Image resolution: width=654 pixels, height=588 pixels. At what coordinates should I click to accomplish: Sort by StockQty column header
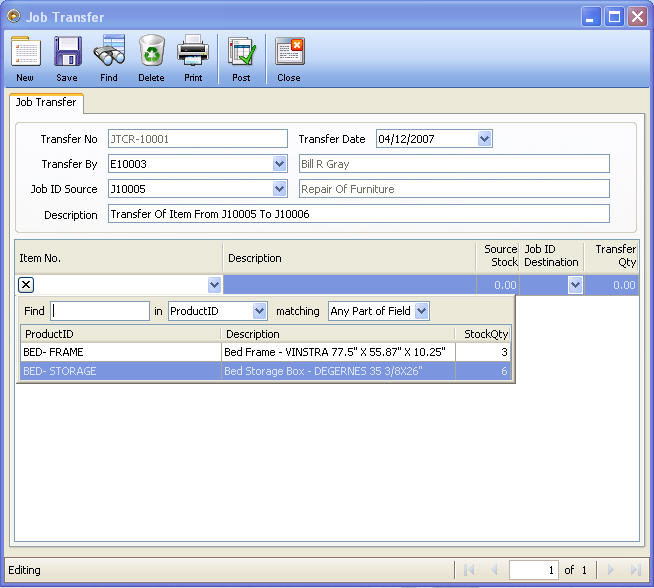click(x=483, y=334)
